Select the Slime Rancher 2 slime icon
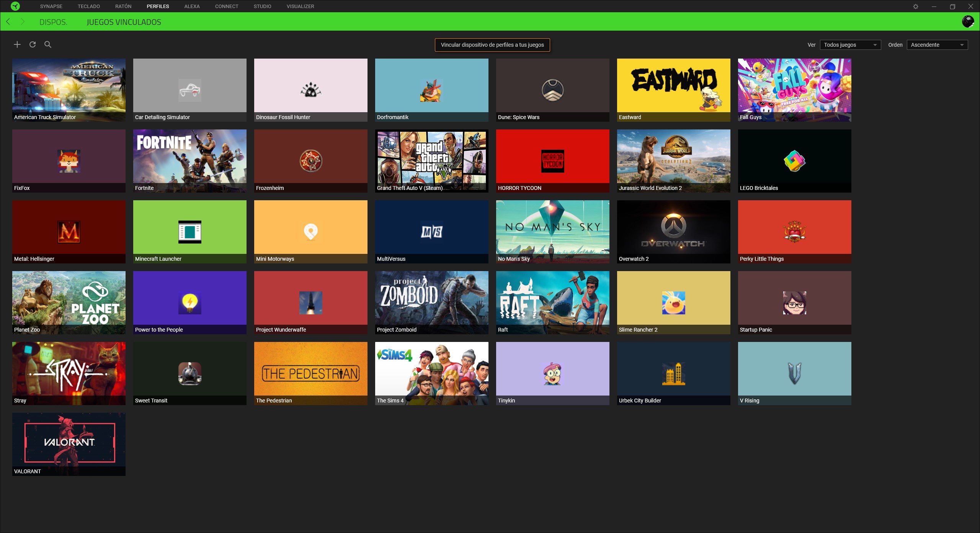 click(x=674, y=303)
